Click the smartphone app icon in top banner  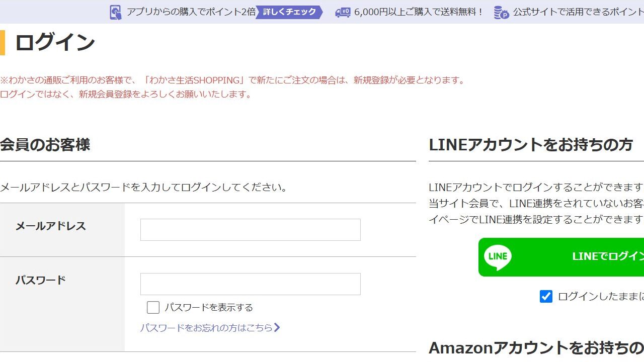click(x=115, y=12)
